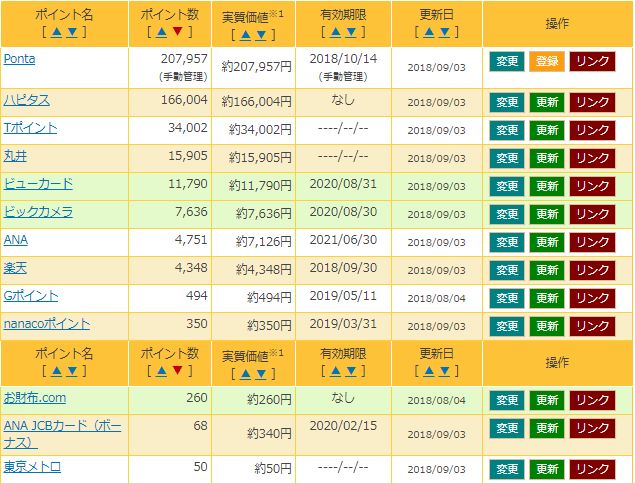Open the ハピタス point link
The width and height of the screenshot is (635, 483).
(27, 100)
